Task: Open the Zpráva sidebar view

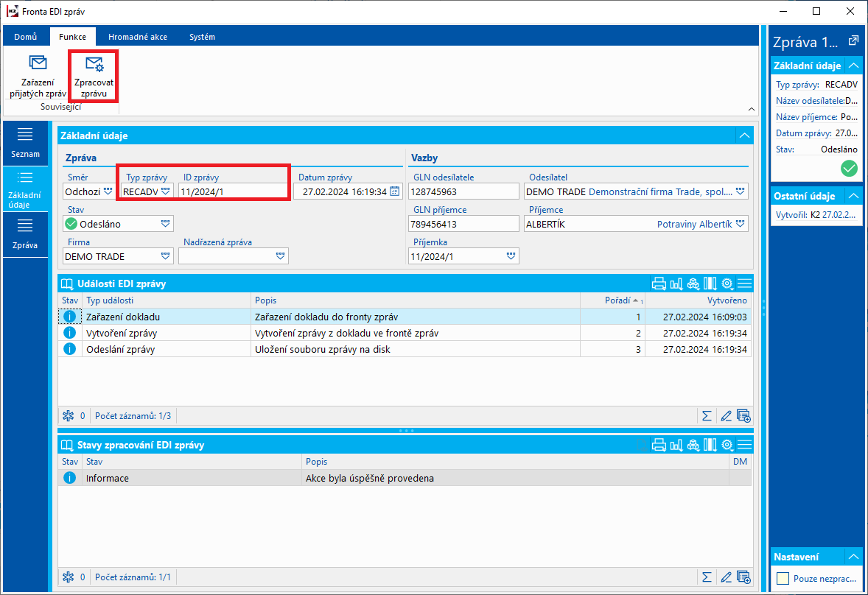Action: (x=26, y=234)
